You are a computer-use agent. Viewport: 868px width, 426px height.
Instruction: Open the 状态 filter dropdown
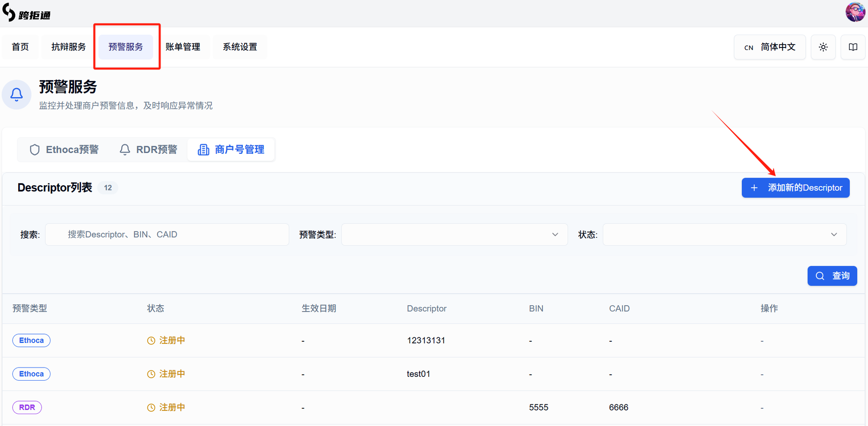click(x=725, y=234)
